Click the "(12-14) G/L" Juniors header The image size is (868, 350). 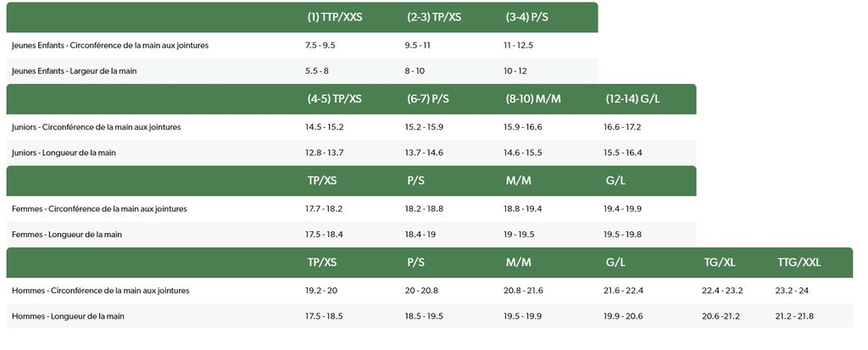pyautogui.click(x=633, y=99)
